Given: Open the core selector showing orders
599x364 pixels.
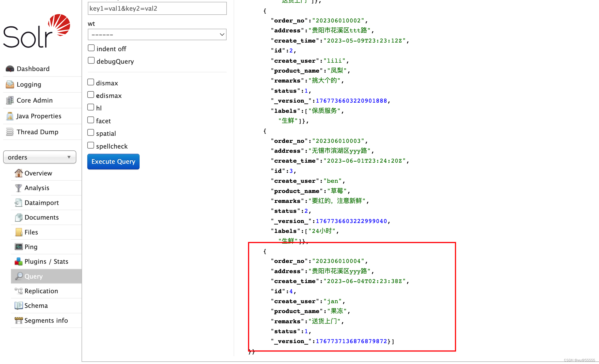Looking at the screenshot, I should (x=39, y=157).
